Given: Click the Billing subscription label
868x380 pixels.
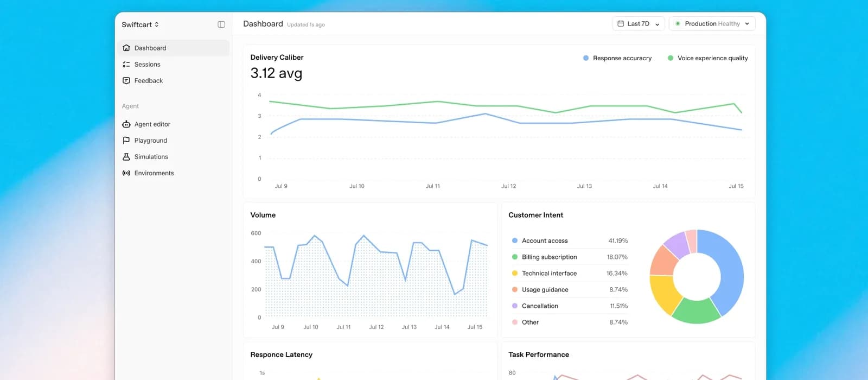Looking at the screenshot, I should (550, 257).
